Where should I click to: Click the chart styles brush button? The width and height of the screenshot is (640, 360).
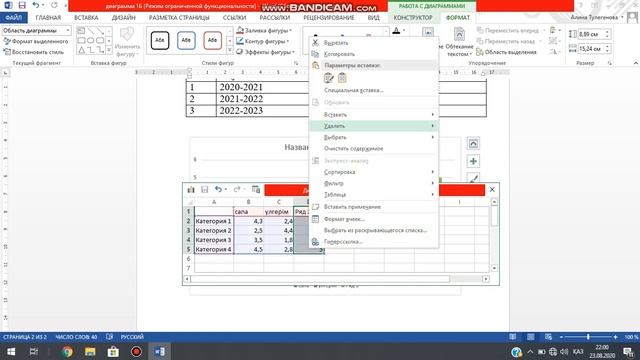tap(473, 178)
